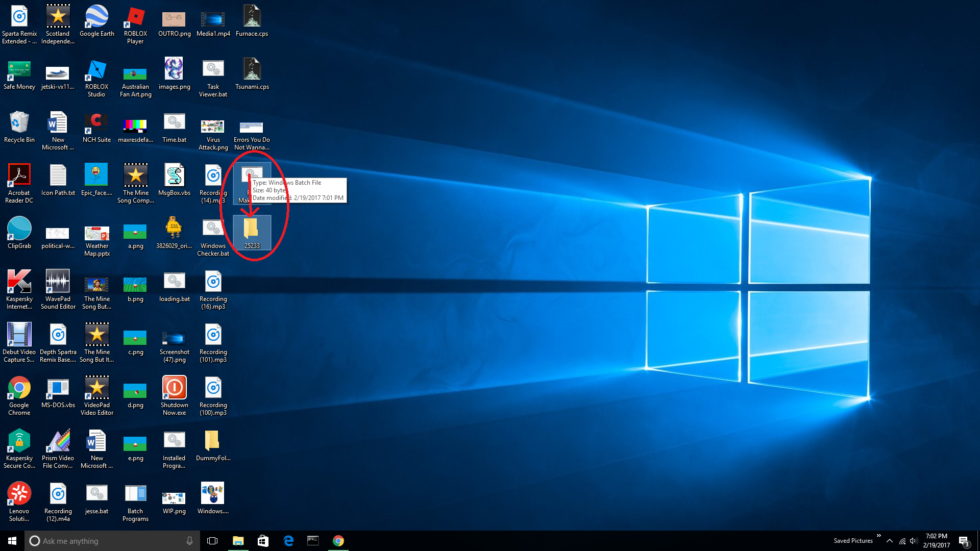The width and height of the screenshot is (980, 551).
Task: Open Task View from the taskbar
Action: (x=212, y=541)
